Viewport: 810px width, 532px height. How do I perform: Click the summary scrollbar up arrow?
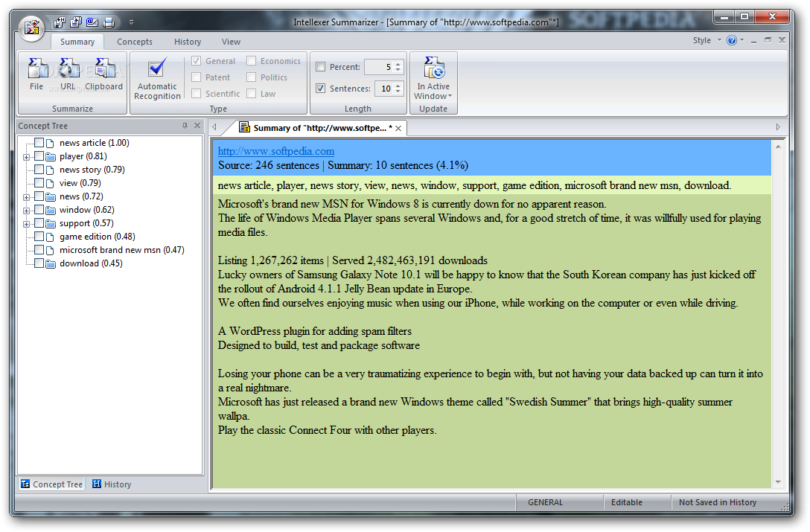tap(778, 147)
